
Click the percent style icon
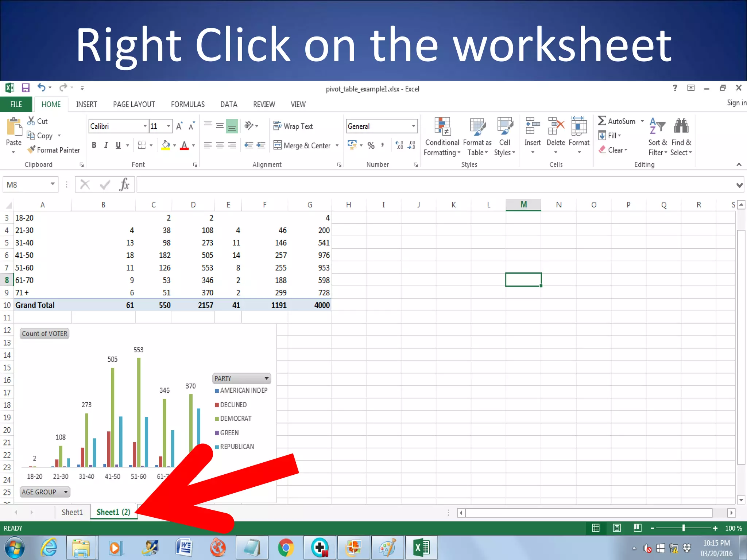tap(371, 145)
